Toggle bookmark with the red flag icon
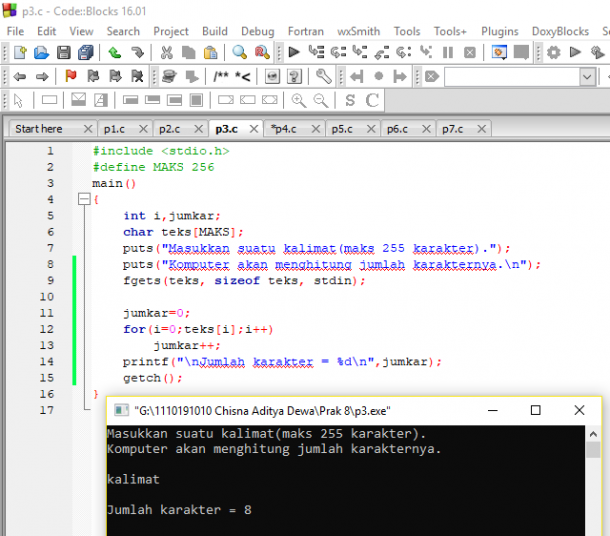The width and height of the screenshot is (610, 536). (x=70, y=76)
